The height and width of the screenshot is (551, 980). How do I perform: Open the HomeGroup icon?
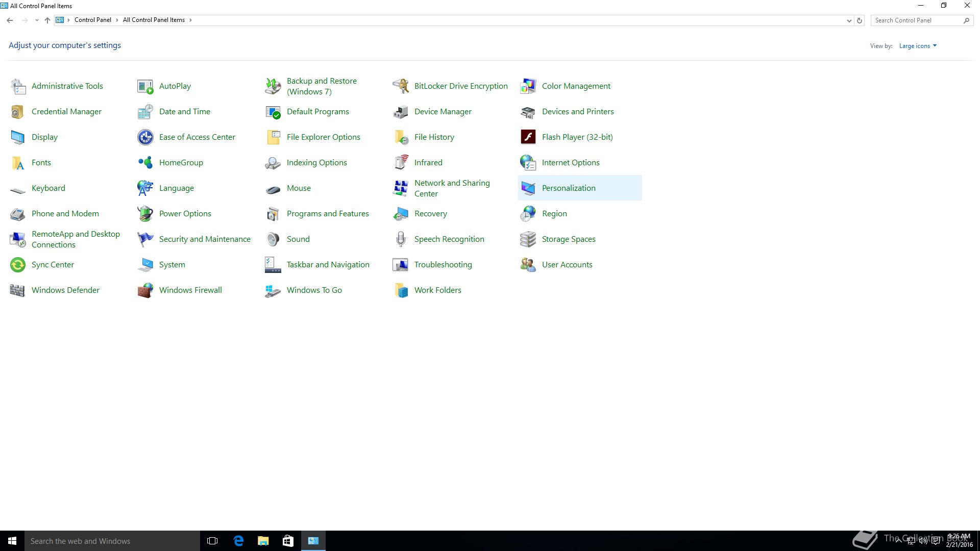(145, 163)
